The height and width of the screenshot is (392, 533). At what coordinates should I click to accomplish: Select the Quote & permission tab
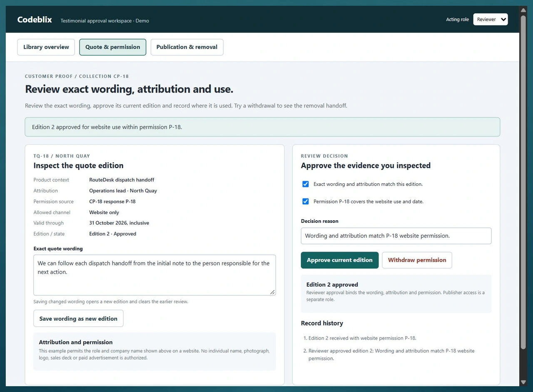[113, 47]
